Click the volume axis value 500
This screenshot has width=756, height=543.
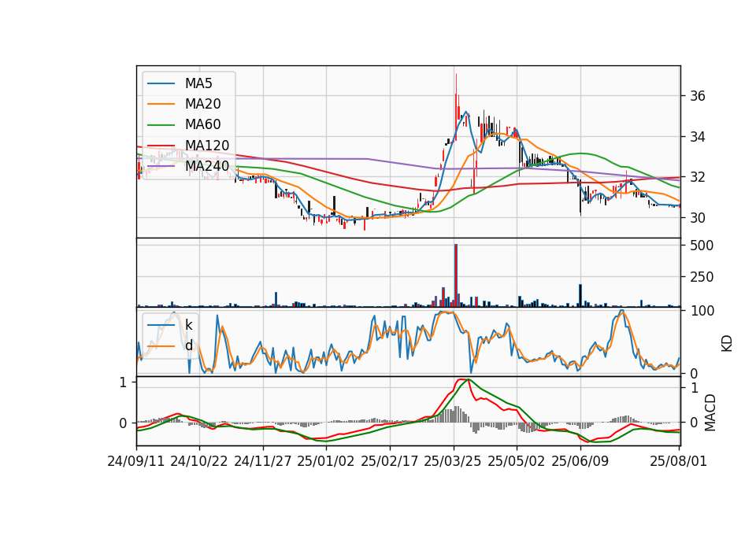click(x=702, y=246)
